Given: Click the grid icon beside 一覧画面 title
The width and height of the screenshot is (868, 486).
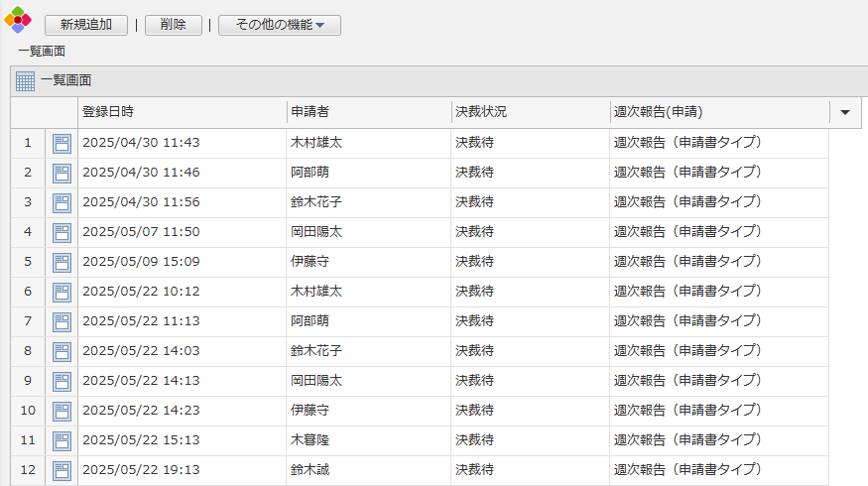Looking at the screenshot, I should coord(25,81).
